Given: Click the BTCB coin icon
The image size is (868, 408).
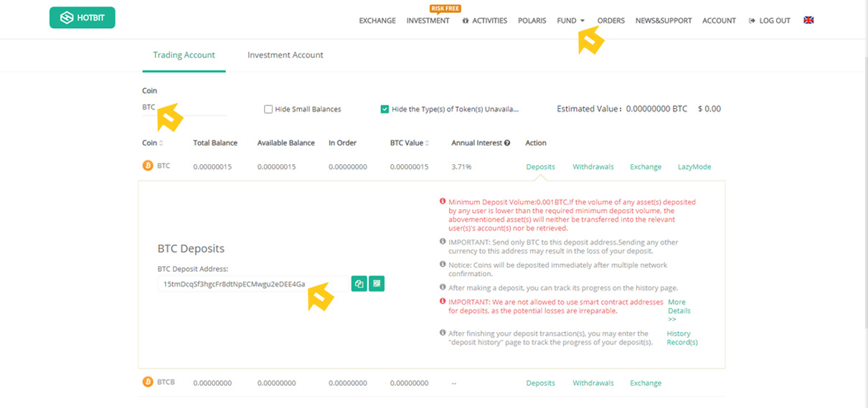Looking at the screenshot, I should point(148,382).
